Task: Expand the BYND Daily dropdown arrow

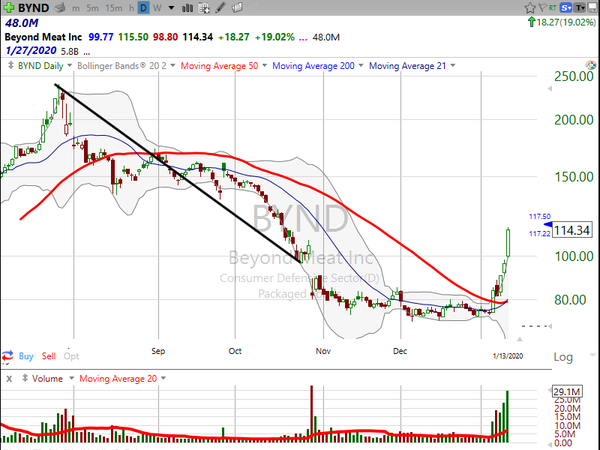Action: 69,65
